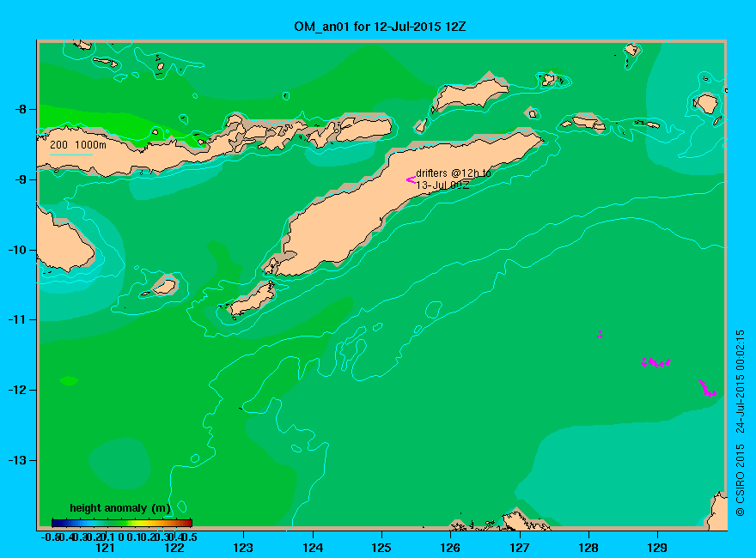Screen dimensions: 756x558
Task: Click the longitude label "123"
Action: pos(243,548)
